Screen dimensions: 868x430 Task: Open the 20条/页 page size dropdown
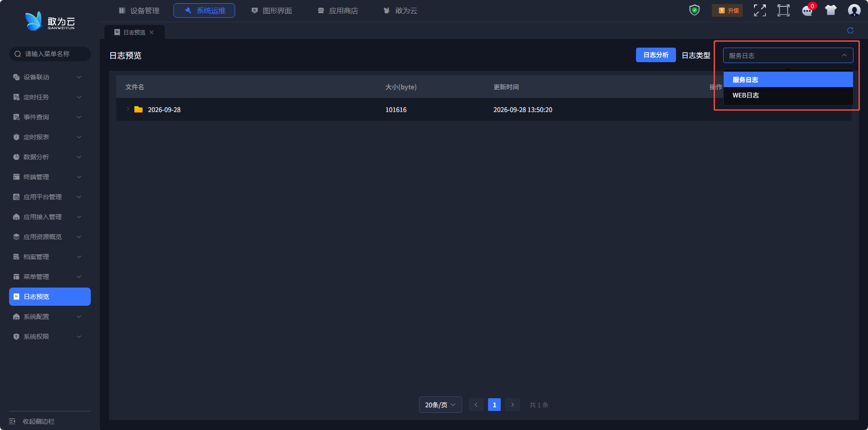440,405
